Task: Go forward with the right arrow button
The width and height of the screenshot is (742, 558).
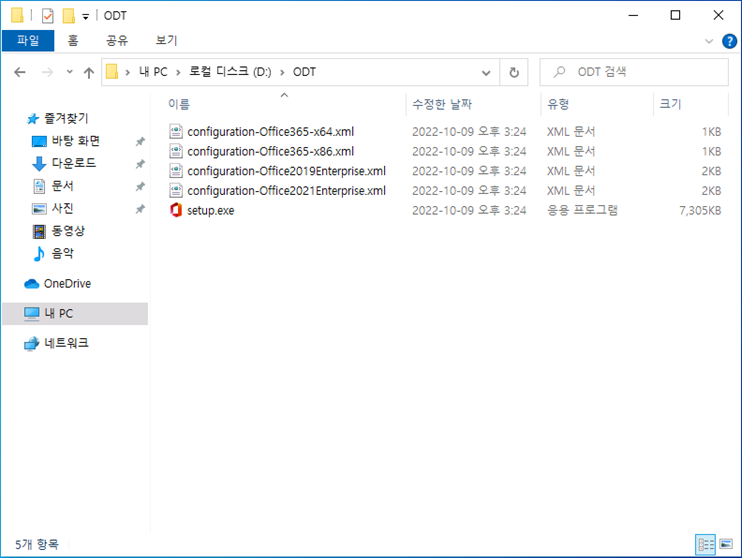Action: [47, 72]
